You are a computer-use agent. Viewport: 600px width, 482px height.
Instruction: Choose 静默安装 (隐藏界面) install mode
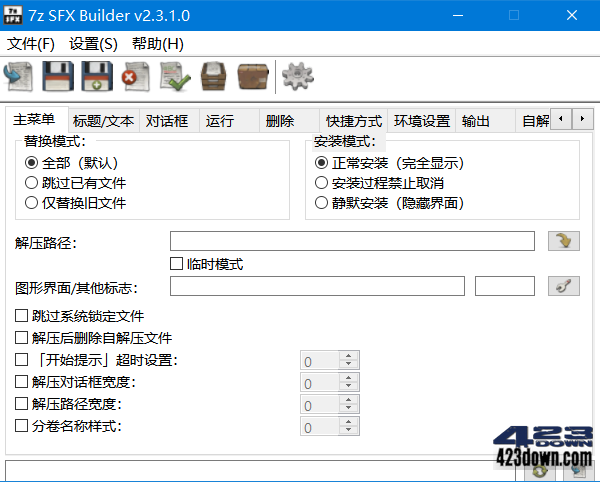(321, 203)
